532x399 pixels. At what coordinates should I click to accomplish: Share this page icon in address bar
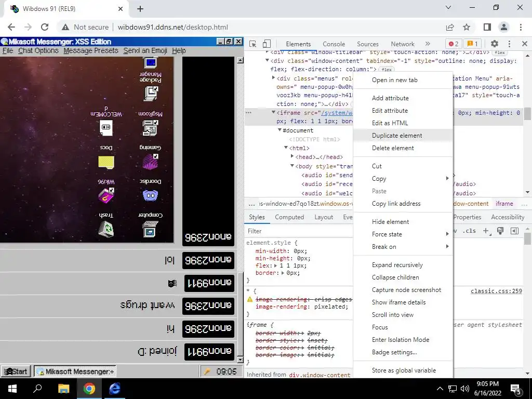[450, 27]
